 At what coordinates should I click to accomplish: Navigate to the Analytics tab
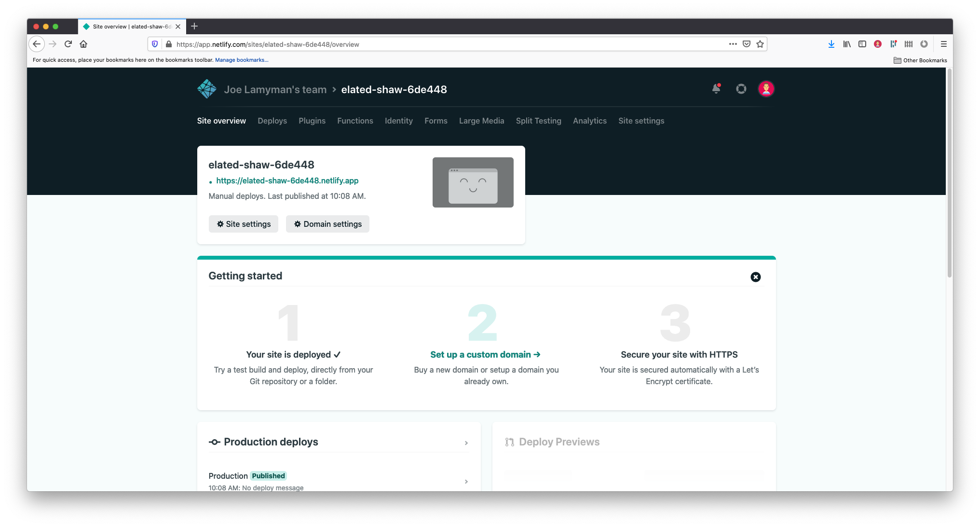coord(589,120)
